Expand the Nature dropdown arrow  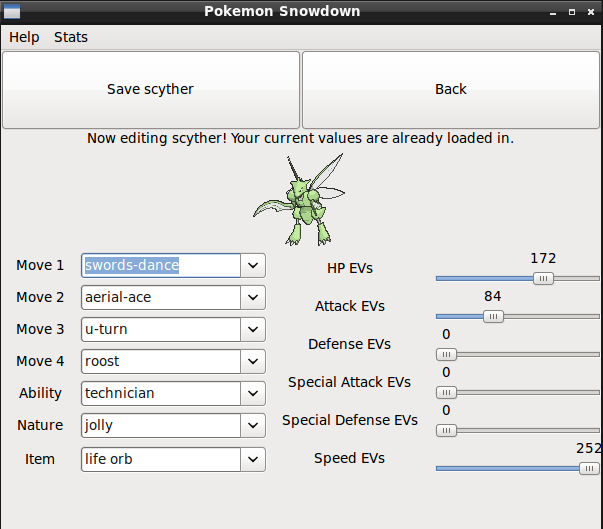click(253, 425)
